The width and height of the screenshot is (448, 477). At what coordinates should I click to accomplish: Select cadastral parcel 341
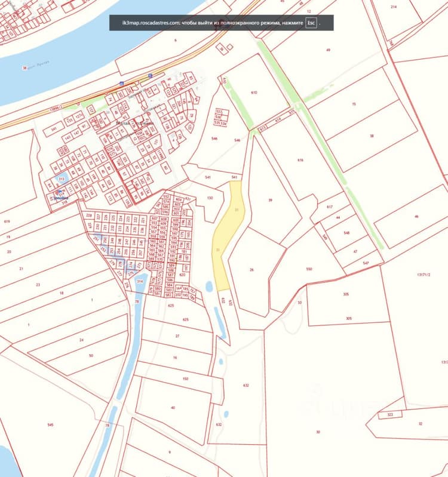pyautogui.click(x=54, y=130)
